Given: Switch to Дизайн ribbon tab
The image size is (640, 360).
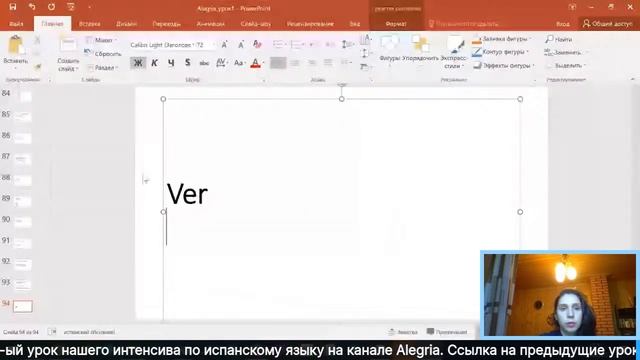Looking at the screenshot, I should pyautogui.click(x=126, y=24).
